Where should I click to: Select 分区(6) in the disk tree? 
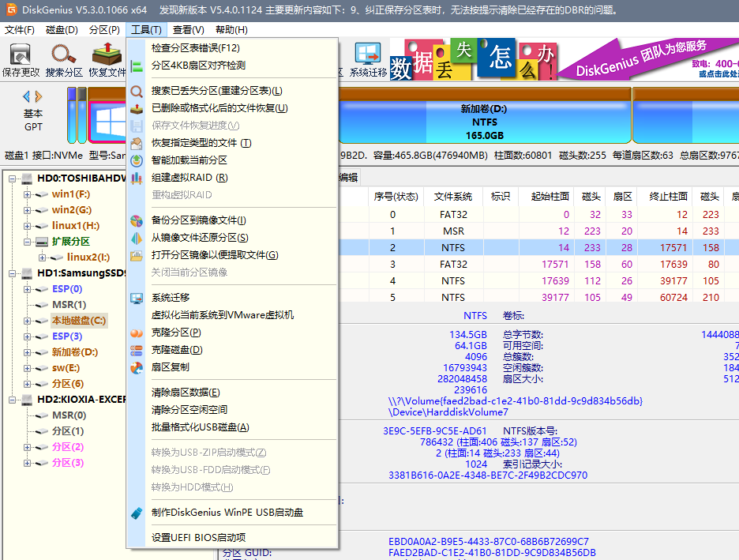point(68,384)
